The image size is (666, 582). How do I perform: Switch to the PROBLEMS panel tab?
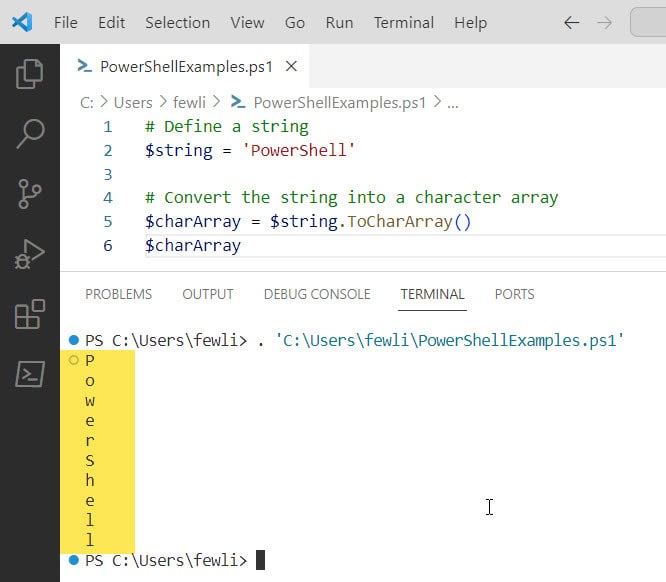pyautogui.click(x=119, y=294)
